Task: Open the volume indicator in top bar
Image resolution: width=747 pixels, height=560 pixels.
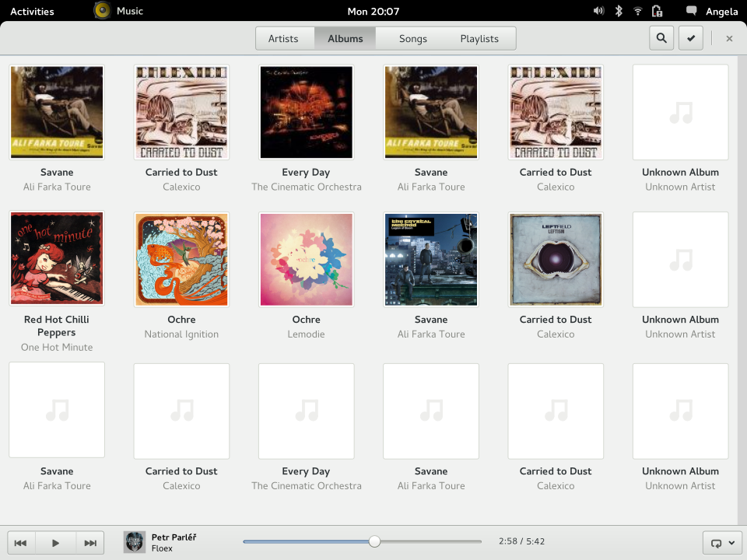Action: [x=598, y=10]
